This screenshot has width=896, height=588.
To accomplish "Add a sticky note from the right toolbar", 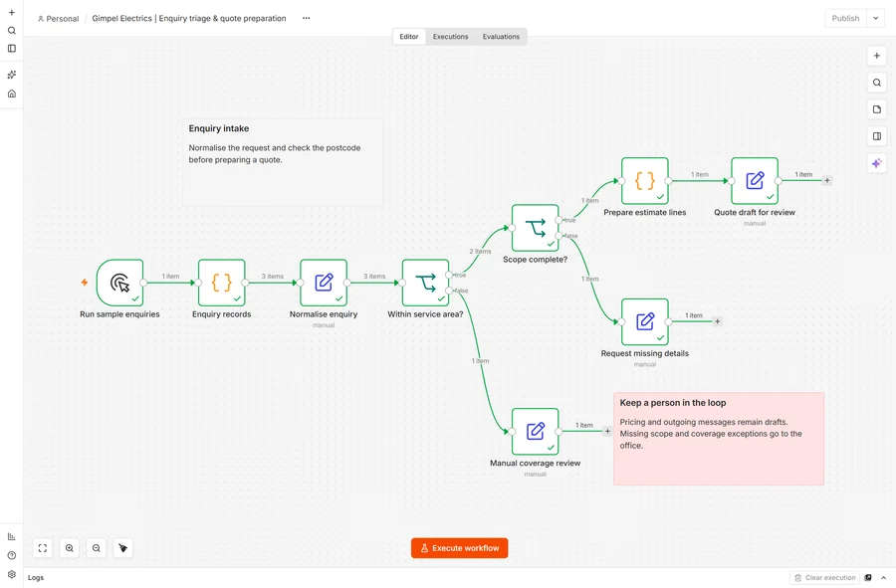I will [876, 109].
